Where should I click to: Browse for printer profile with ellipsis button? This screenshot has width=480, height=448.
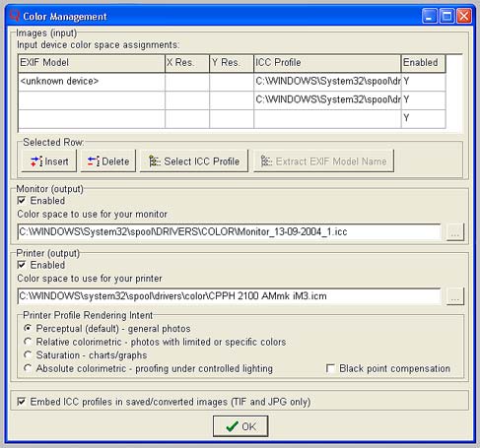coord(455,296)
